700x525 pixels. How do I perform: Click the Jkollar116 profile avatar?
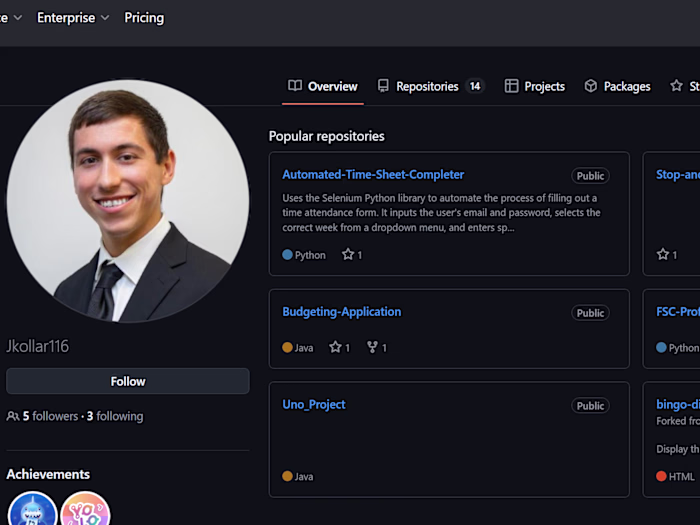pyautogui.click(x=128, y=201)
